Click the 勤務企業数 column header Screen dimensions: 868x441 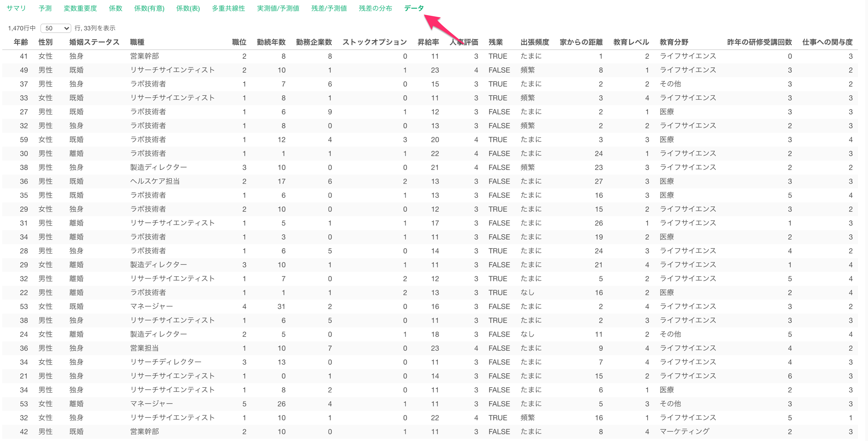pyautogui.click(x=314, y=42)
